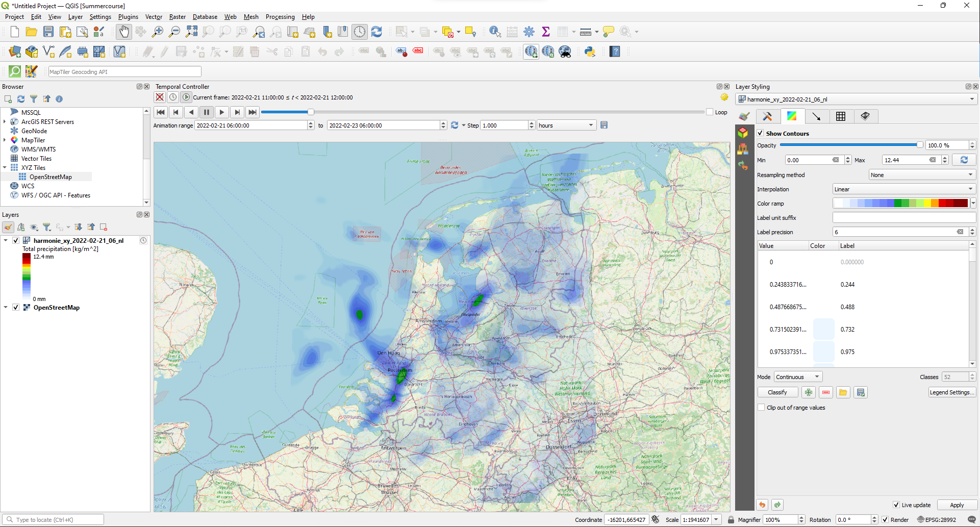The height and width of the screenshot is (527, 980).
Task: Expand the MSSQL node in Browser panel
Action: coord(5,112)
